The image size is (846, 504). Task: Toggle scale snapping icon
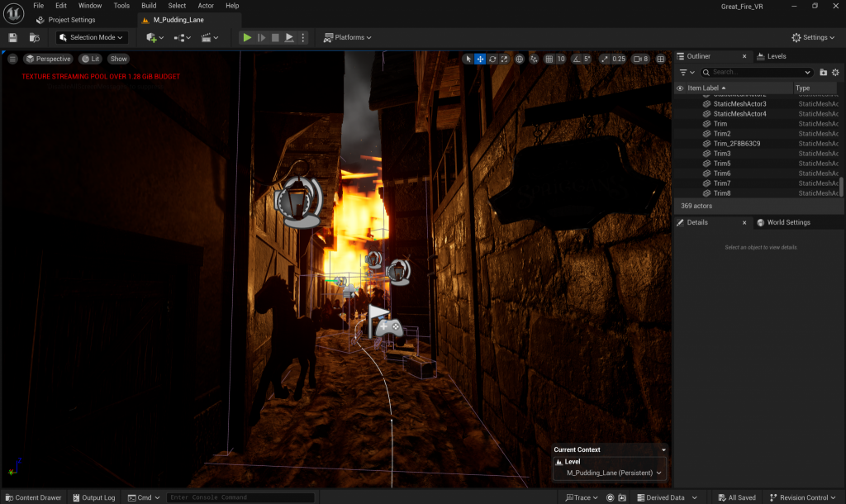[604, 59]
